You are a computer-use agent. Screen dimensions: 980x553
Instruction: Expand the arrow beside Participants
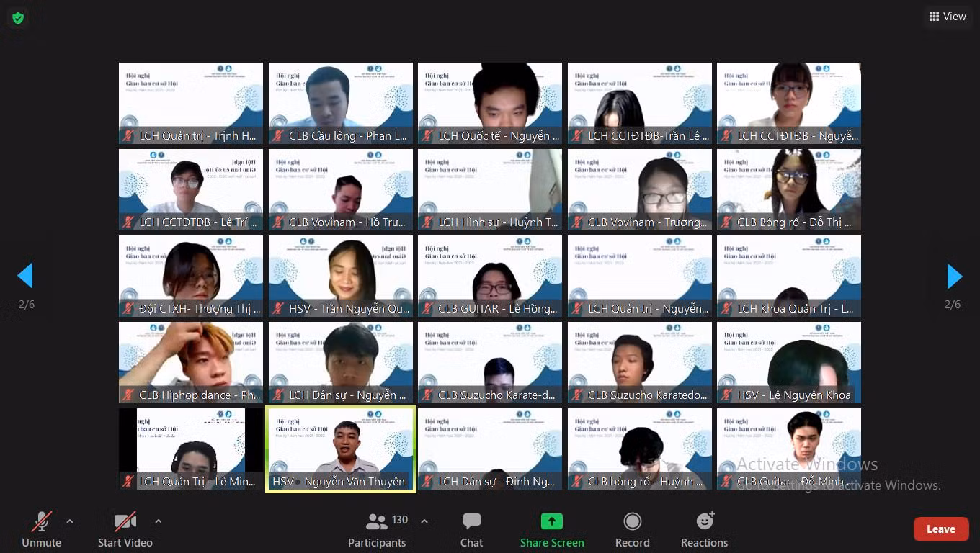424,521
